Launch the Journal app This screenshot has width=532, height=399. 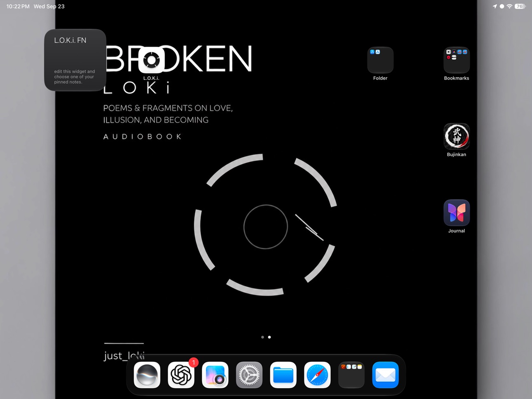click(x=457, y=213)
